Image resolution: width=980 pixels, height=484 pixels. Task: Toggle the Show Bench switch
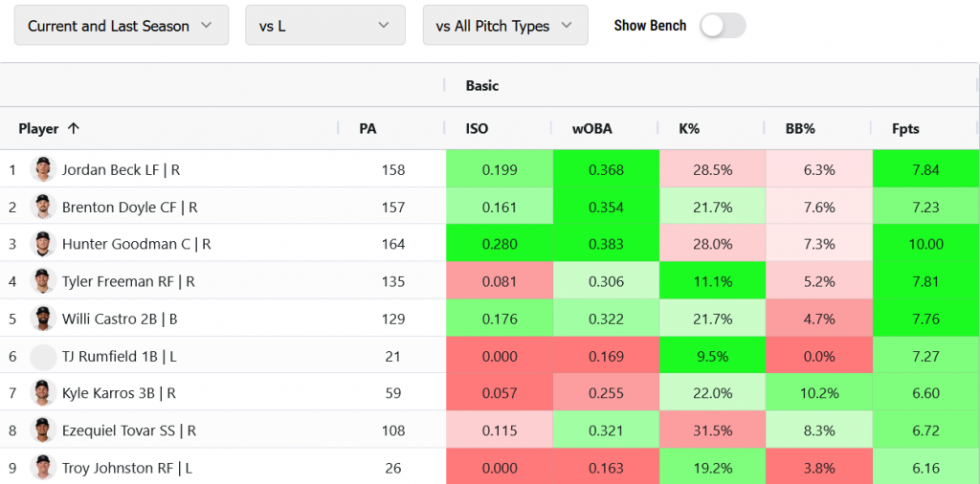click(x=723, y=26)
